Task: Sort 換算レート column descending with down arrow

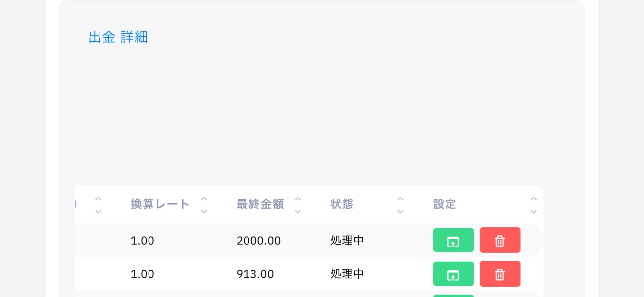Action: coord(204,211)
